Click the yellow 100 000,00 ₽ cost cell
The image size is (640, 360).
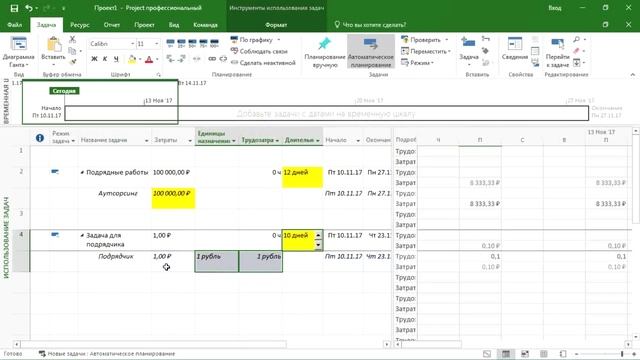coord(173,198)
